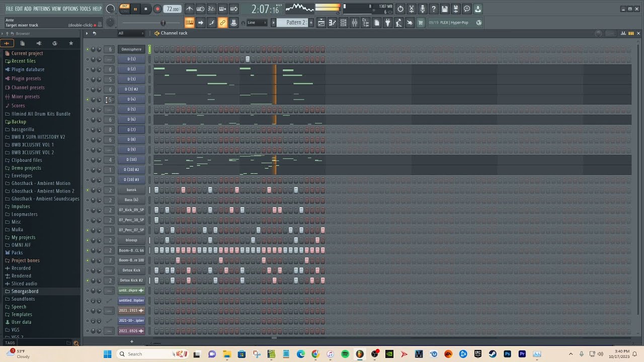This screenshot has width=644, height=362.
Task: Open the channel filter All dropdown
Action: click(x=131, y=33)
